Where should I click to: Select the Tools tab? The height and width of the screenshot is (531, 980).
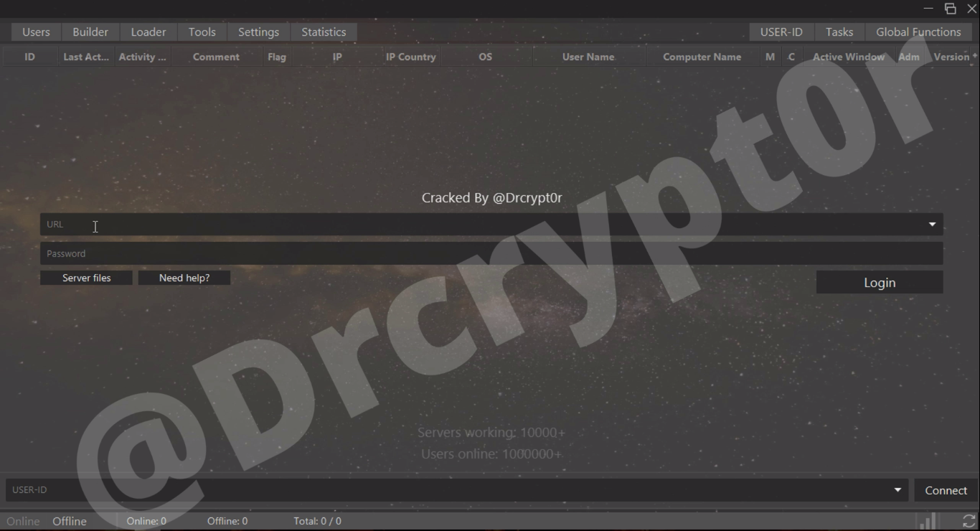coord(202,32)
